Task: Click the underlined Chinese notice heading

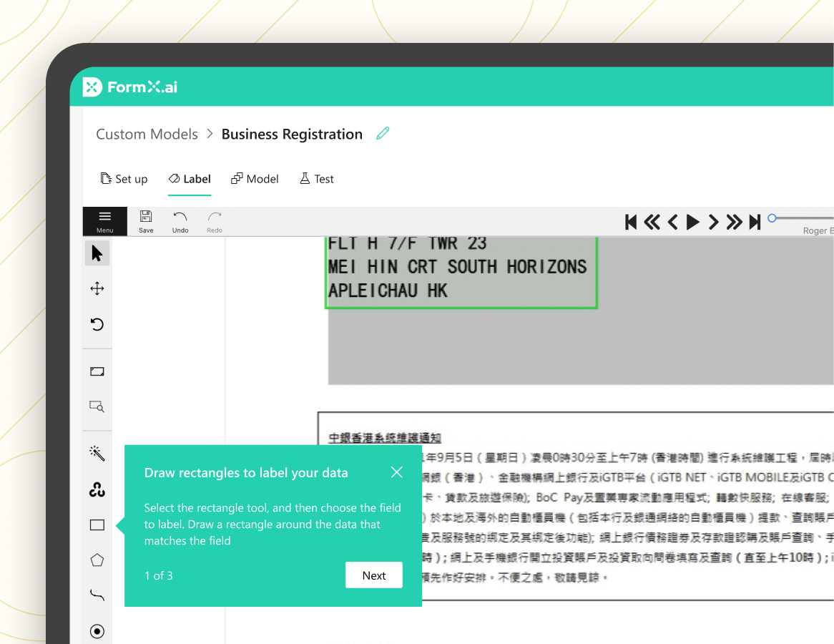Action: tap(385, 437)
